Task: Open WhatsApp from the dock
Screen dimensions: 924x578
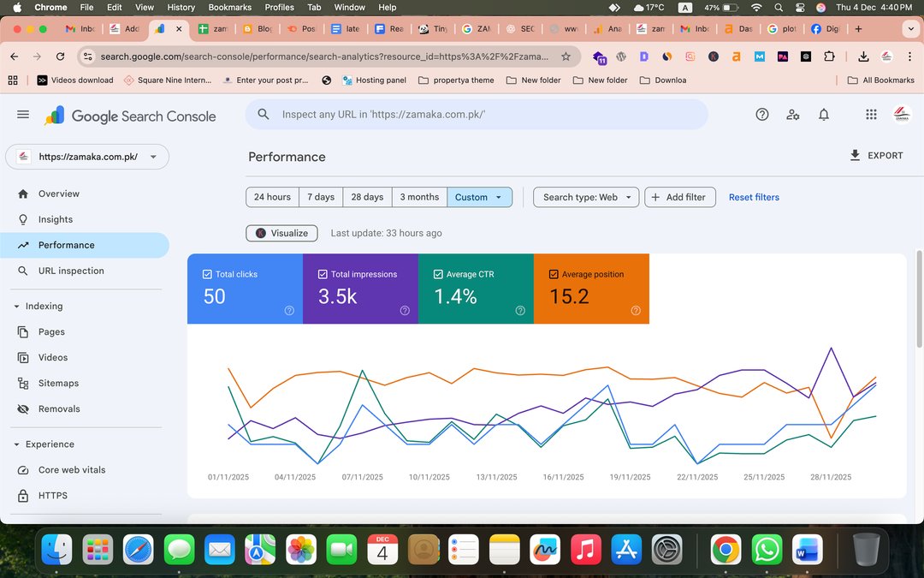Action: click(x=767, y=549)
